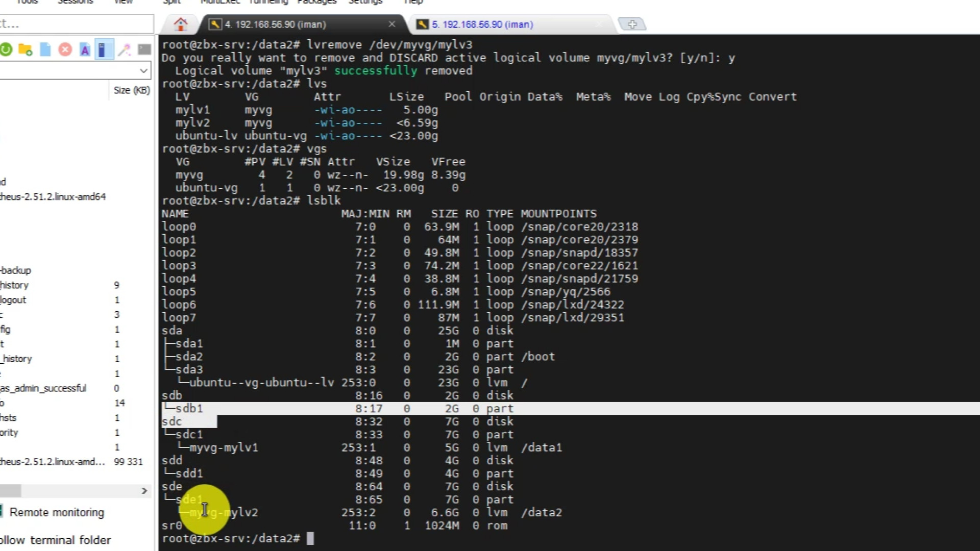Screen dimensions: 980x551
Task: Click the new file icon
Action: coord(45,49)
